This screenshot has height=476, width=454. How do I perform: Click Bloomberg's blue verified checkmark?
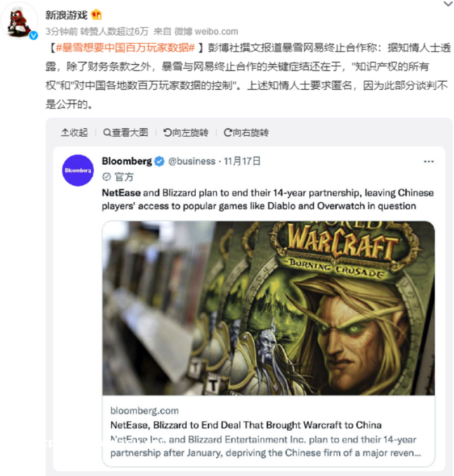(x=159, y=161)
